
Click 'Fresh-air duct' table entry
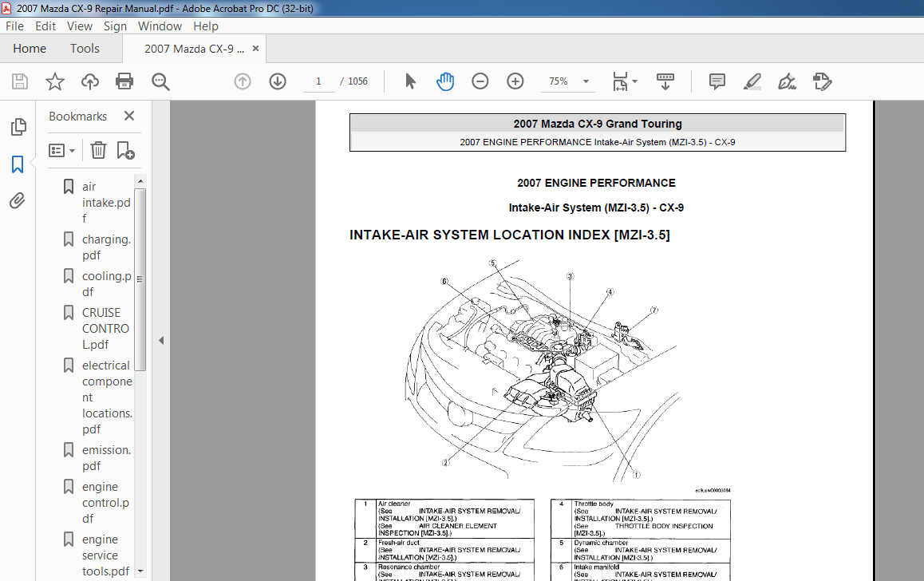[x=399, y=543]
